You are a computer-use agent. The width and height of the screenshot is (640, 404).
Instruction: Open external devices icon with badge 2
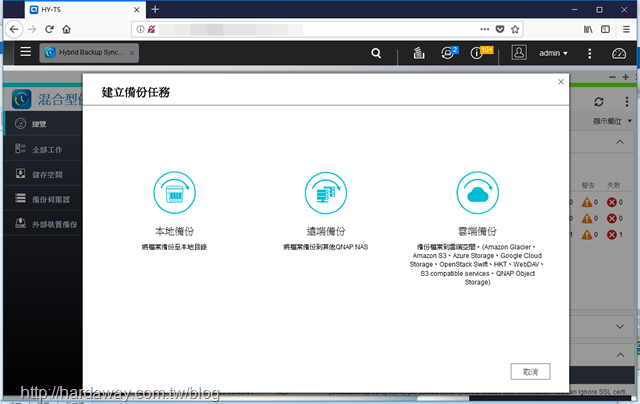pos(449,53)
